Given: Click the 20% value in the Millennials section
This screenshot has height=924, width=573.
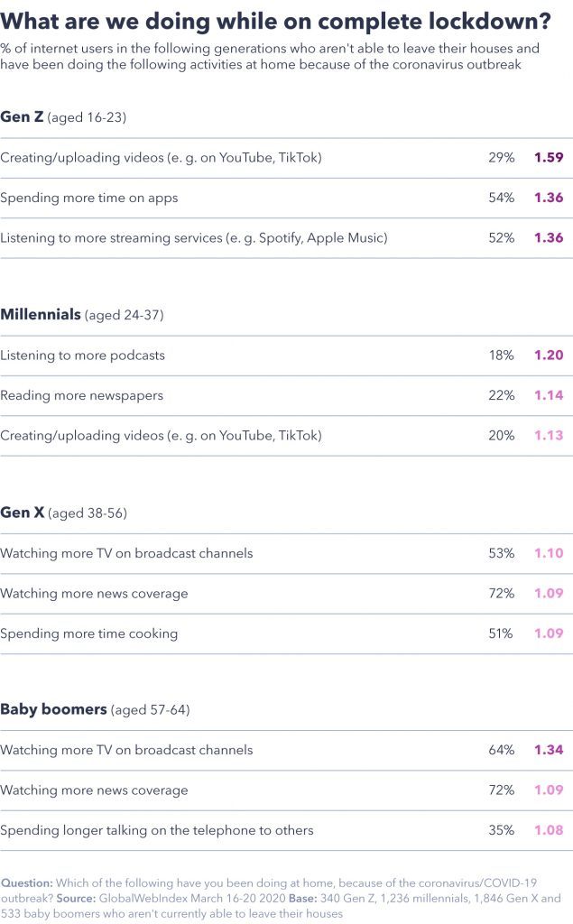Looking at the screenshot, I should pos(501,436).
